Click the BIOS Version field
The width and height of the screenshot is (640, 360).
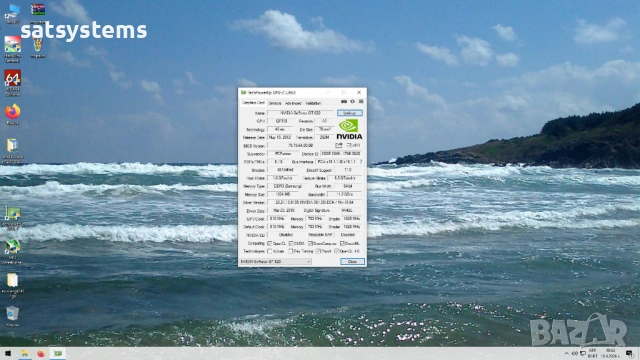pos(301,145)
